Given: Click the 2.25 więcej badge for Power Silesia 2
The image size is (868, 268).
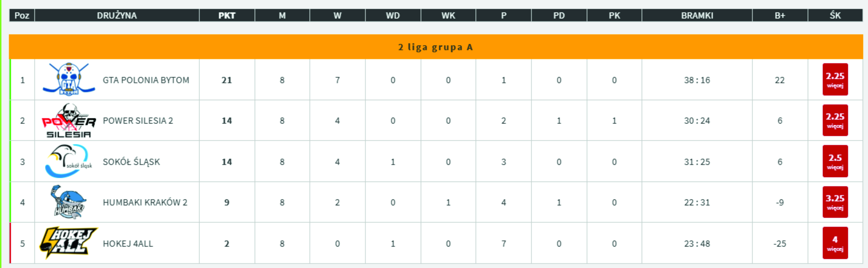Looking at the screenshot, I should point(835,120).
